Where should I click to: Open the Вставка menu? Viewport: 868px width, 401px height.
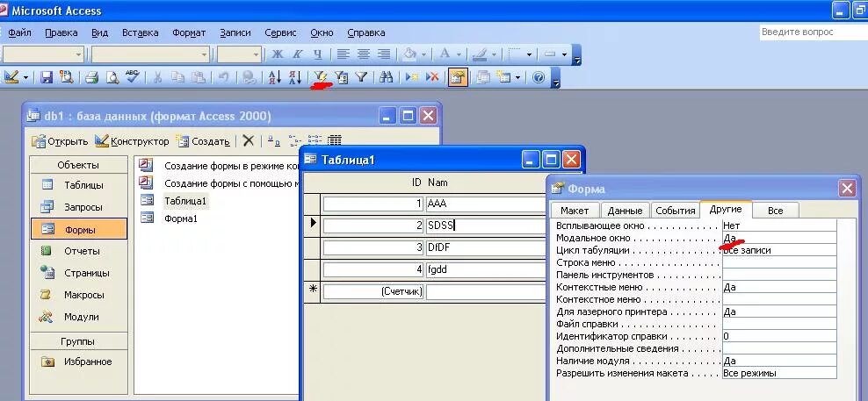[x=140, y=32]
